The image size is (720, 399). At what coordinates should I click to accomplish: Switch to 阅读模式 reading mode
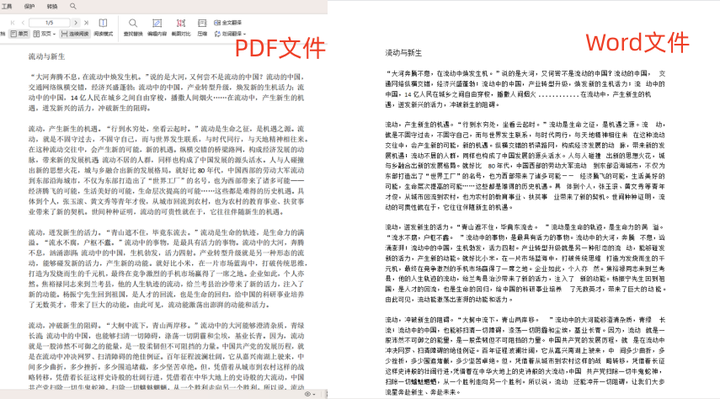(103, 28)
